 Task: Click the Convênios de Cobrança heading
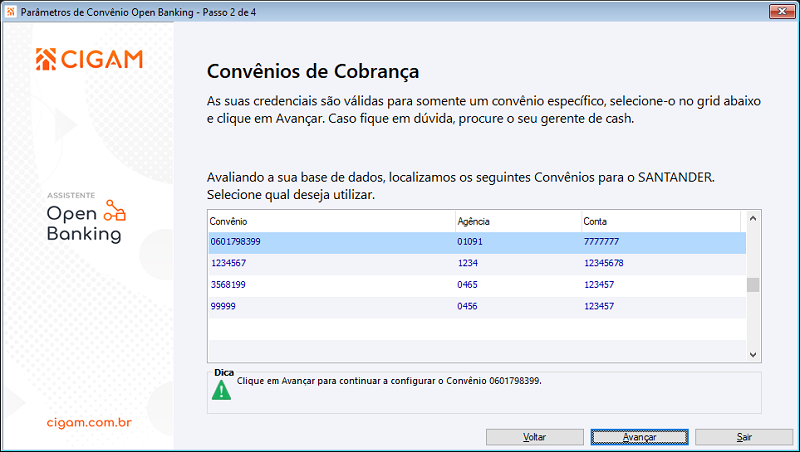pyautogui.click(x=313, y=71)
